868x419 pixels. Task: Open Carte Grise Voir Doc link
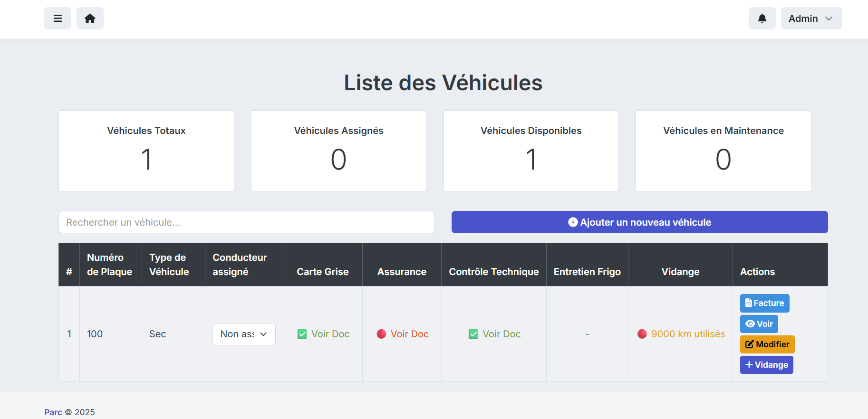[x=330, y=334]
